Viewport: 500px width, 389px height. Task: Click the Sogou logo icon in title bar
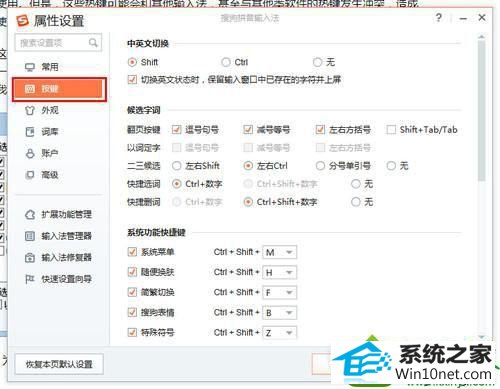pyautogui.click(x=23, y=21)
